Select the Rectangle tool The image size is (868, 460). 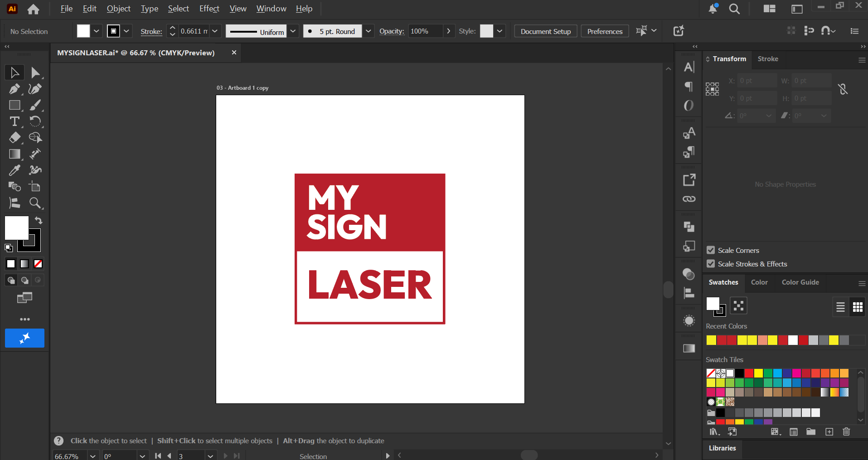(15, 105)
